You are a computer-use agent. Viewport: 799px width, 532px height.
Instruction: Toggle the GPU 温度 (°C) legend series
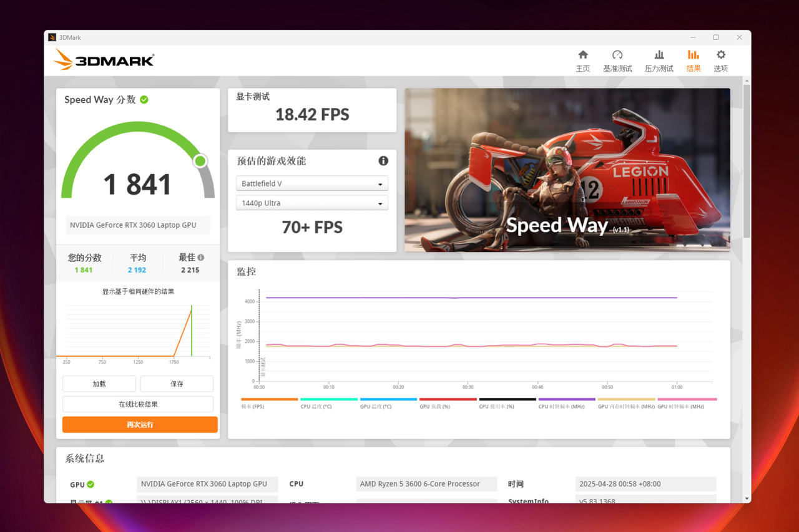388,403
